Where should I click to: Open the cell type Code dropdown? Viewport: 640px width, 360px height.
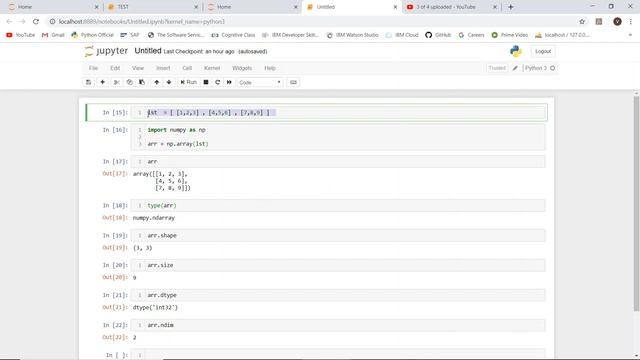[260, 82]
